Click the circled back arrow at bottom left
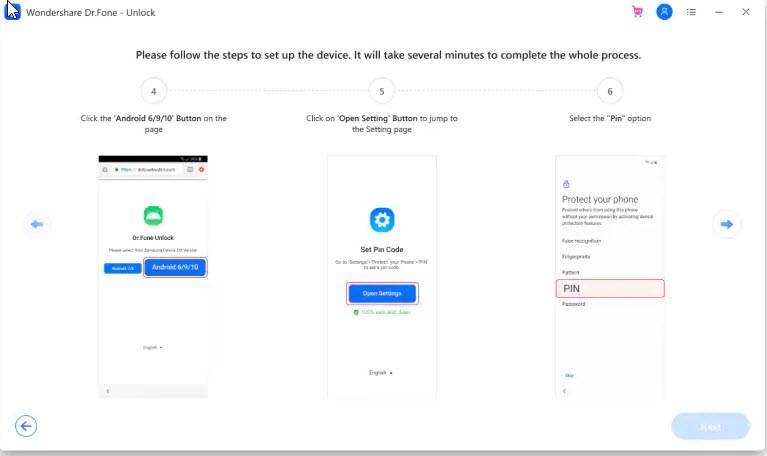Viewport: 767px width, 456px height. click(26, 426)
